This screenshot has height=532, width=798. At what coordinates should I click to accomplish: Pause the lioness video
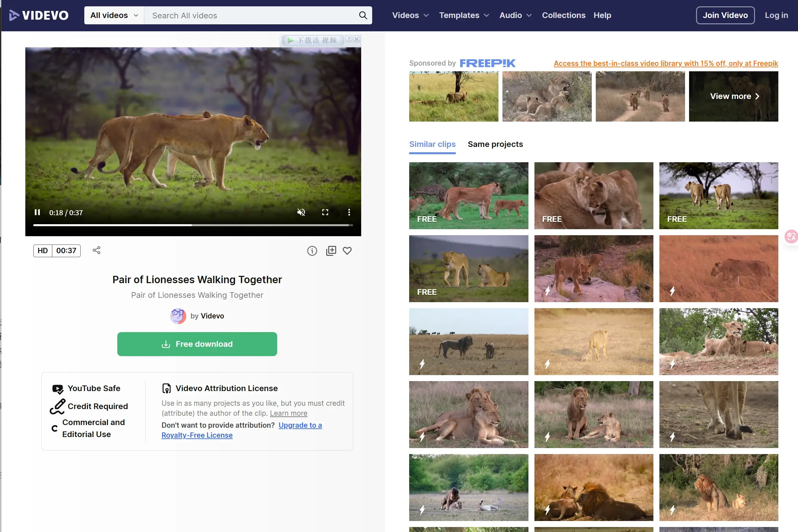(37, 213)
